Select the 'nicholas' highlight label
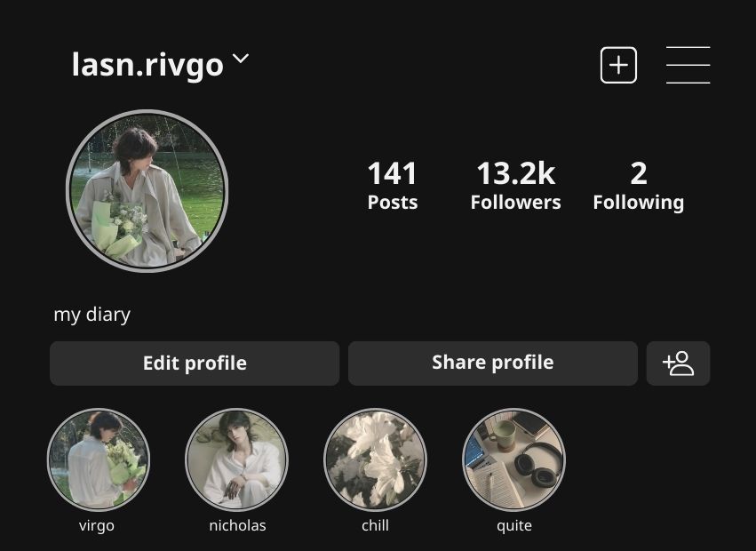This screenshot has width=756, height=551. (237, 525)
